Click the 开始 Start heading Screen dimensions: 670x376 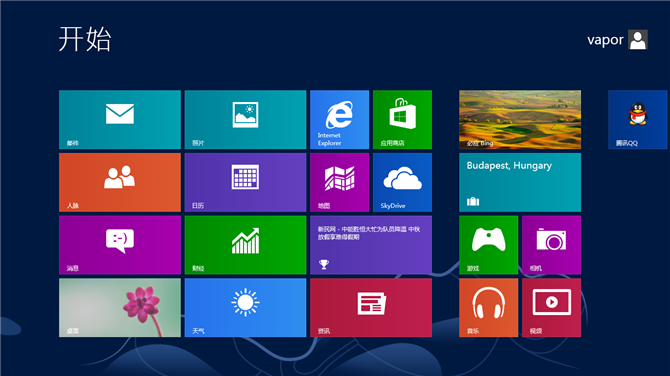pos(85,39)
